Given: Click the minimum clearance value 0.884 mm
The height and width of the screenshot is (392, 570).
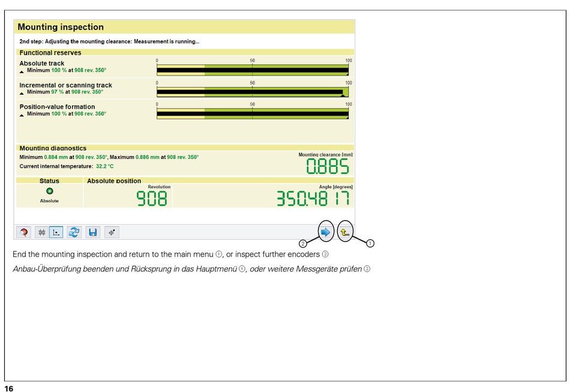Looking at the screenshot, I should pos(56,157).
